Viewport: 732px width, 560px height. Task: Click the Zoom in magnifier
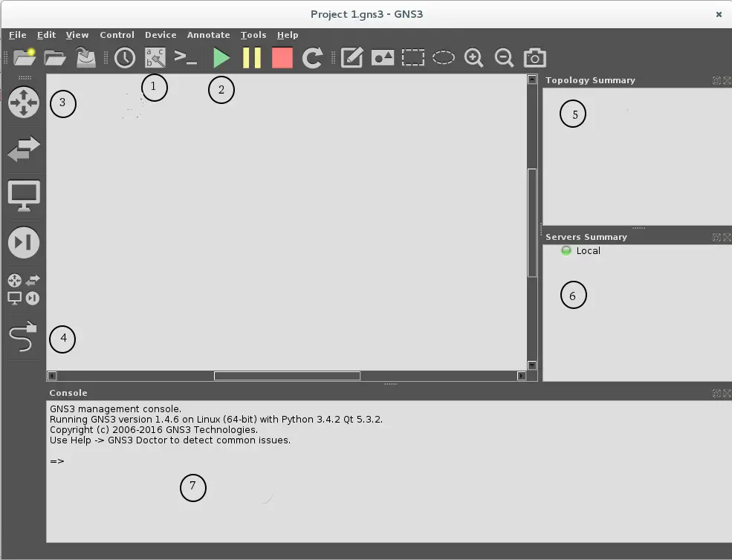click(x=474, y=58)
